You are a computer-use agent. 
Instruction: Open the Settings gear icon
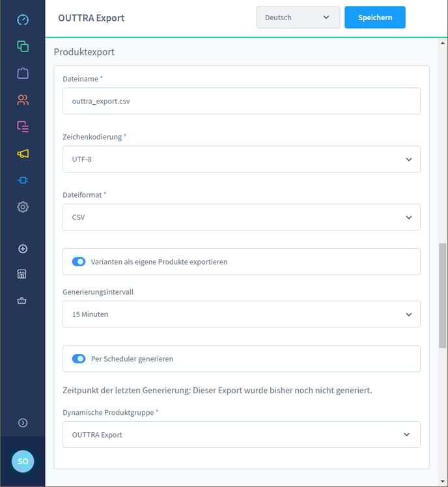[23, 207]
